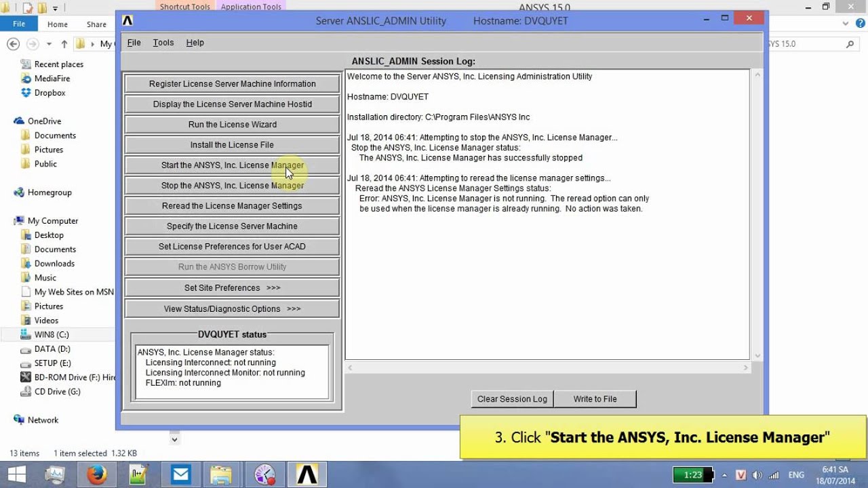Click the navigation pane scroll down arrow
Screen dimensions: 868x488
click(174, 439)
